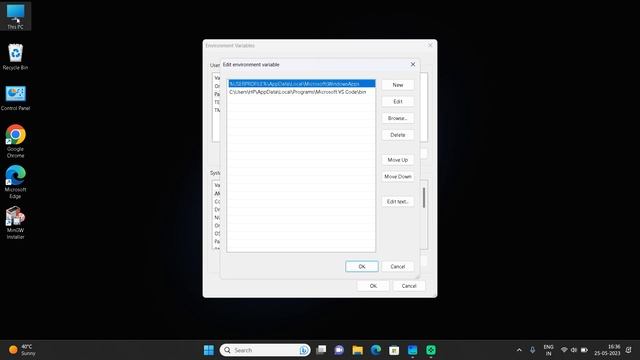
Task: Open Teams Chat from taskbar
Action: (x=339, y=350)
